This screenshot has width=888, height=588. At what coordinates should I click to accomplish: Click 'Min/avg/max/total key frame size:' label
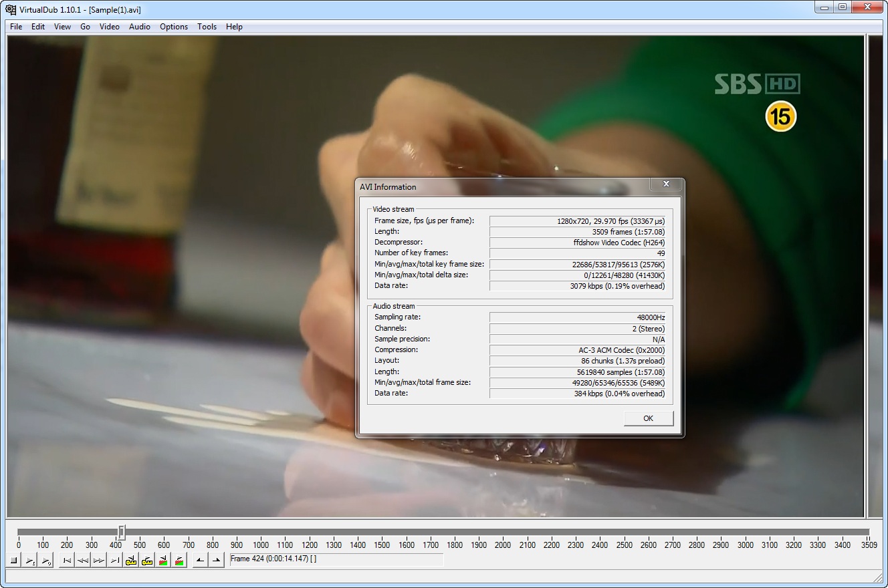pos(429,264)
